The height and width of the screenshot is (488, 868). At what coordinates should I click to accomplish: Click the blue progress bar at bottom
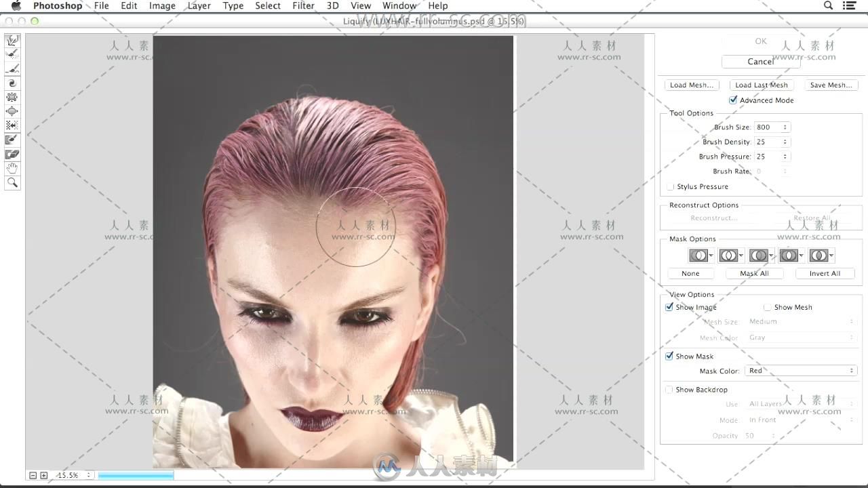coord(136,475)
